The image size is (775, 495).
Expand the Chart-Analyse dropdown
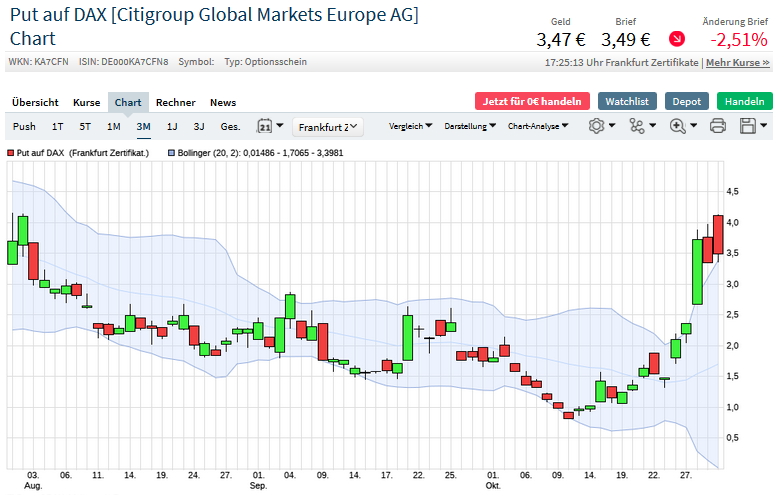pos(538,126)
